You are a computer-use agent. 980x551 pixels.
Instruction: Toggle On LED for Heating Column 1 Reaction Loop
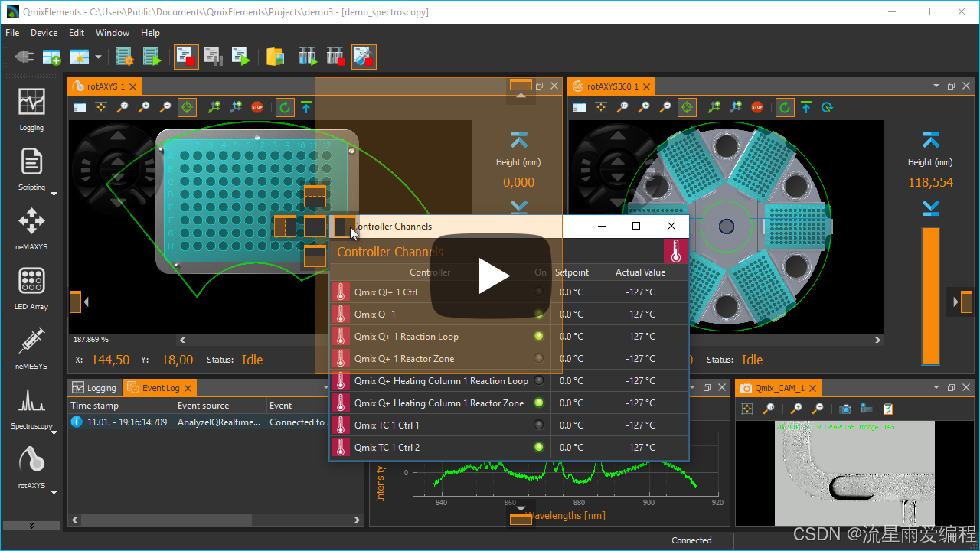point(539,380)
